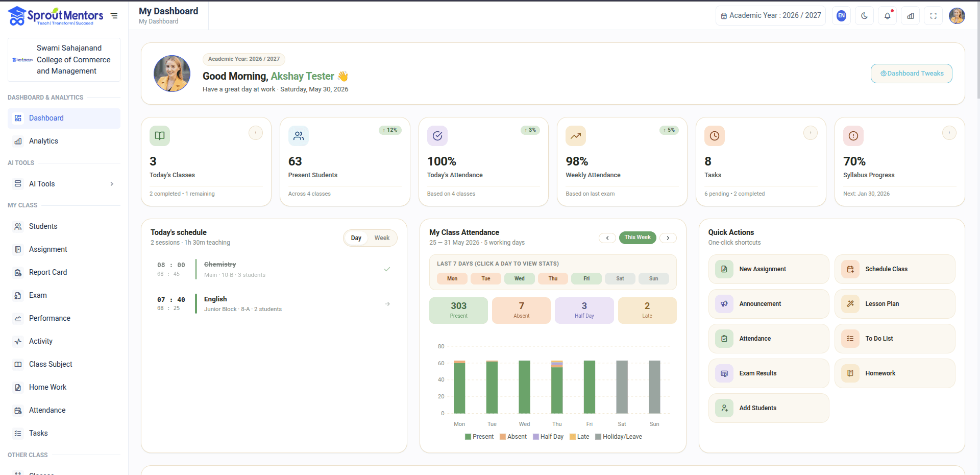Open Report Card in sidebar
The width and height of the screenshot is (980, 475).
[64, 272]
